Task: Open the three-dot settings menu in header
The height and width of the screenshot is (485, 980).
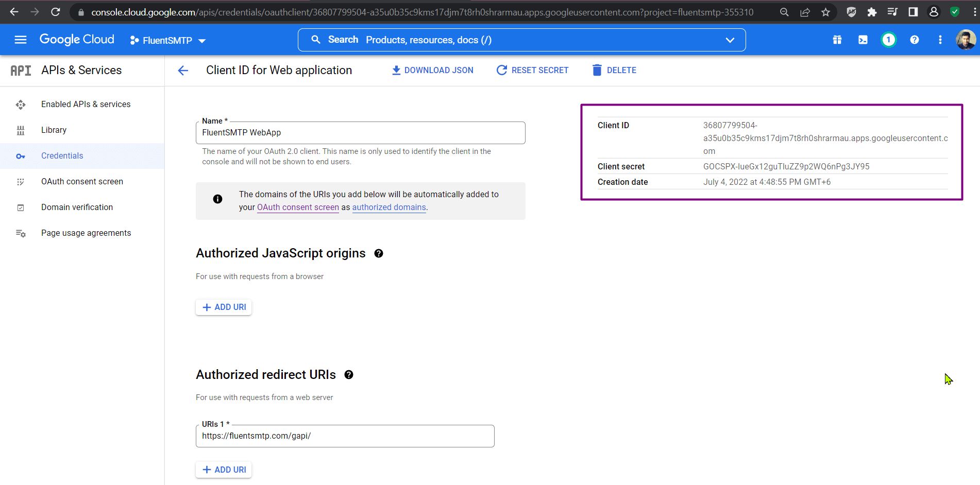Action: point(940,40)
